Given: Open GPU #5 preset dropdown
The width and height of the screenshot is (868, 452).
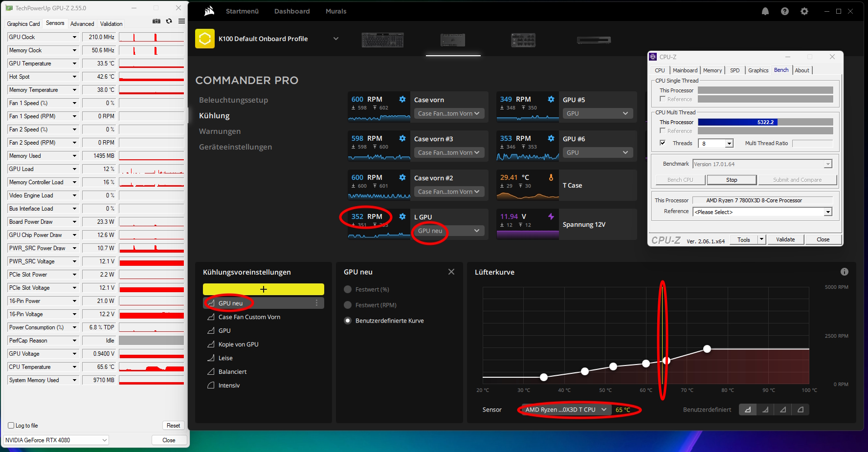Looking at the screenshot, I should pos(598,113).
